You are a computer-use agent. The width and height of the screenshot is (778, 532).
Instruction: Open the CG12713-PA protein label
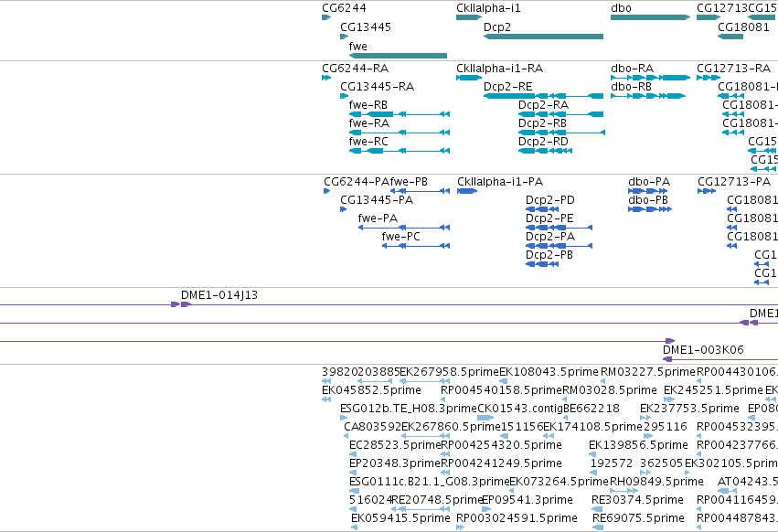point(734,182)
